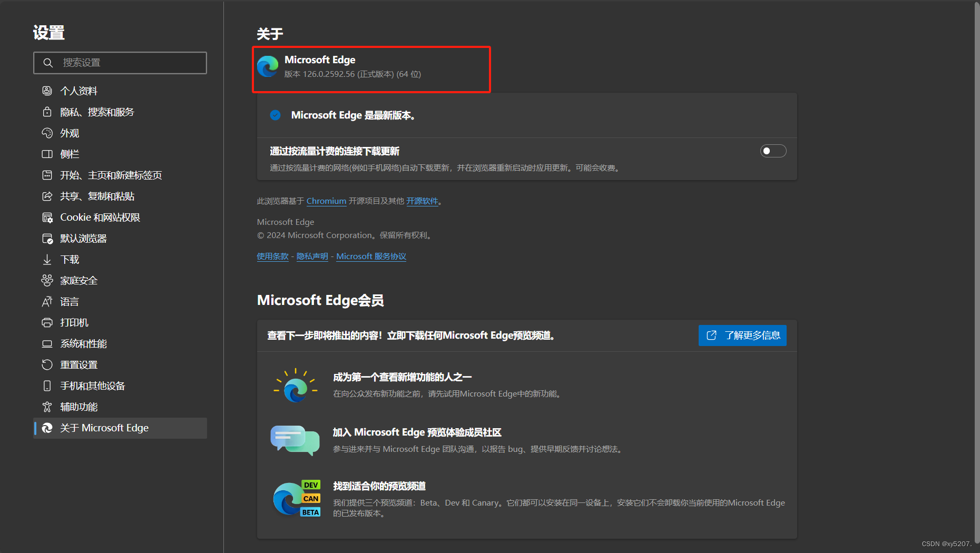This screenshot has height=553, width=980.
Task: Click the Languages icon
Action: pyautogui.click(x=47, y=301)
